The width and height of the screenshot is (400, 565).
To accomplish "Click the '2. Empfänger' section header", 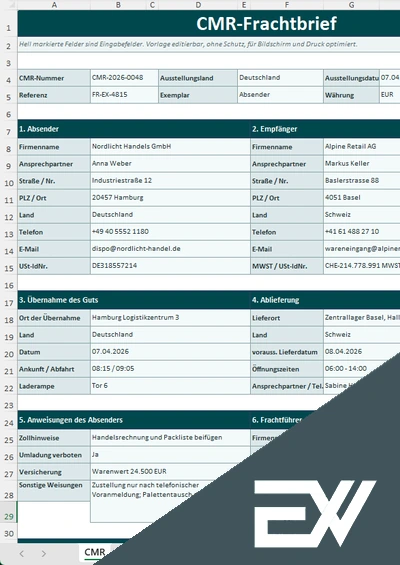I will coord(325,129).
